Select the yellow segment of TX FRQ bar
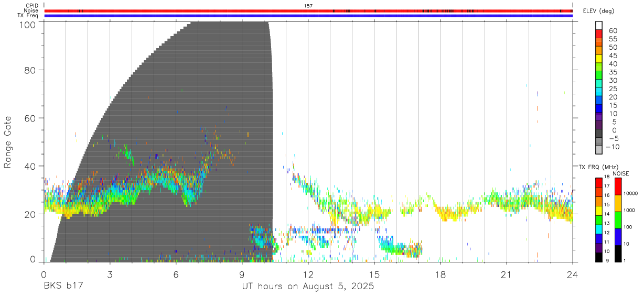The image size is (644, 297). tap(598, 211)
